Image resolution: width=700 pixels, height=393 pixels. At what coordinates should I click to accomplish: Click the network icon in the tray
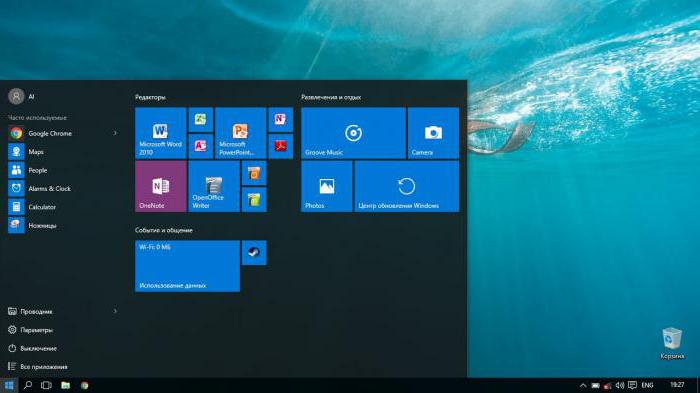pos(608,385)
